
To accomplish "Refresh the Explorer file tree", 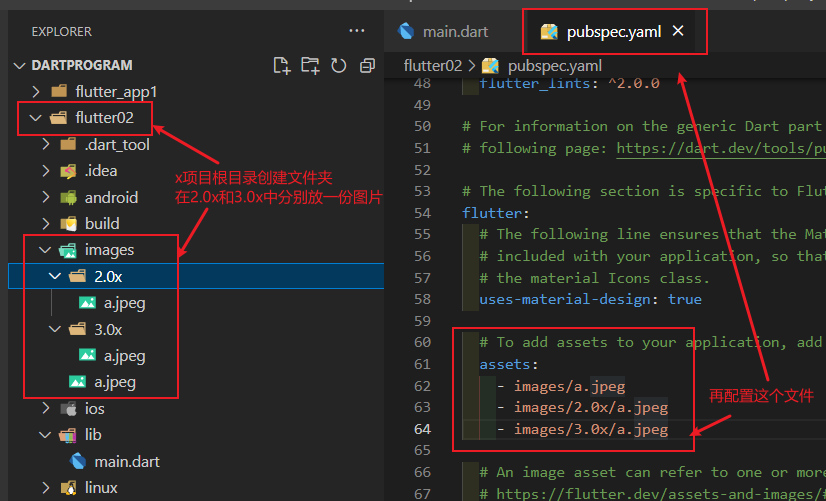I will coord(339,65).
